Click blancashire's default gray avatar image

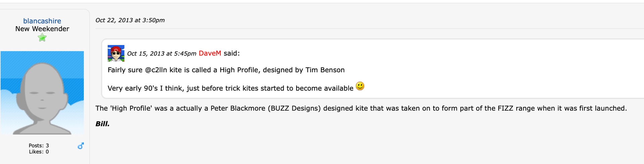click(x=42, y=93)
